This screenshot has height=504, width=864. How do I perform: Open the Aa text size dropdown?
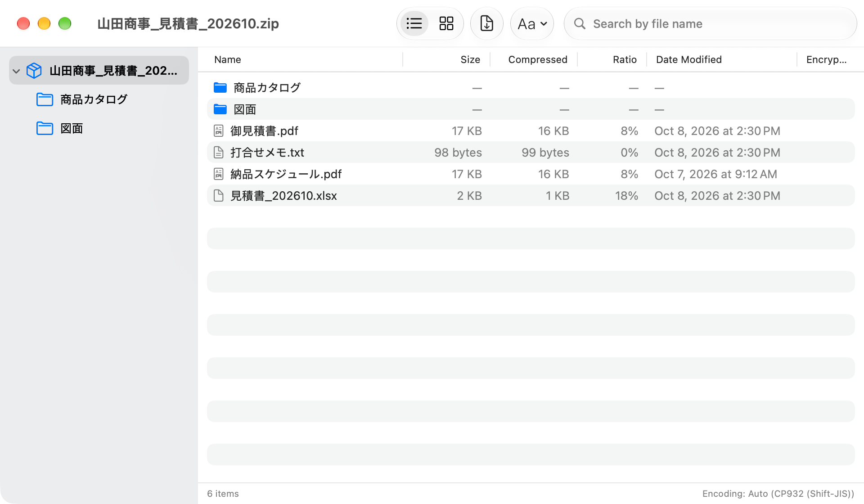[x=532, y=23]
